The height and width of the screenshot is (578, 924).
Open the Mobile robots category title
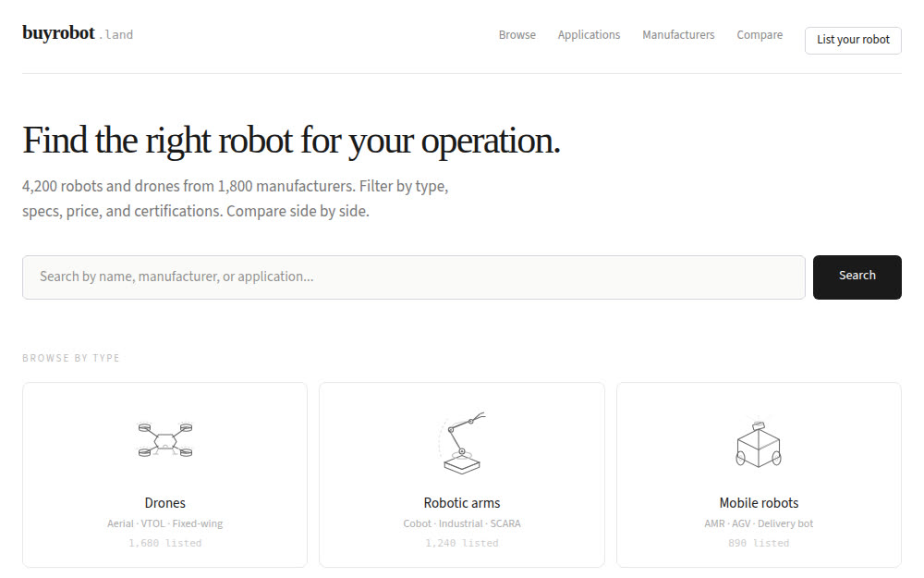(759, 503)
